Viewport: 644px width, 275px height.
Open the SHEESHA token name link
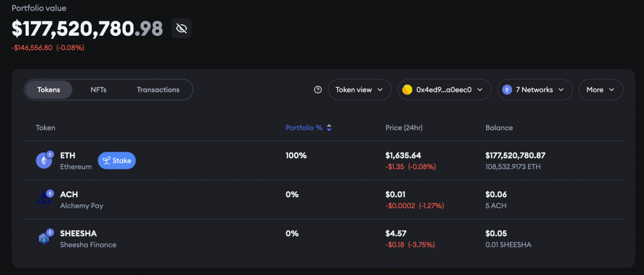pyautogui.click(x=79, y=233)
